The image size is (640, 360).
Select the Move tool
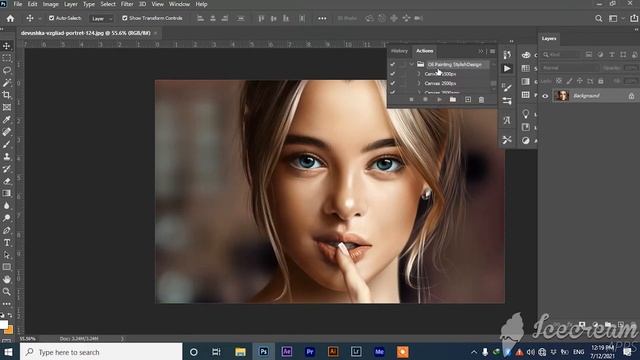(7, 46)
